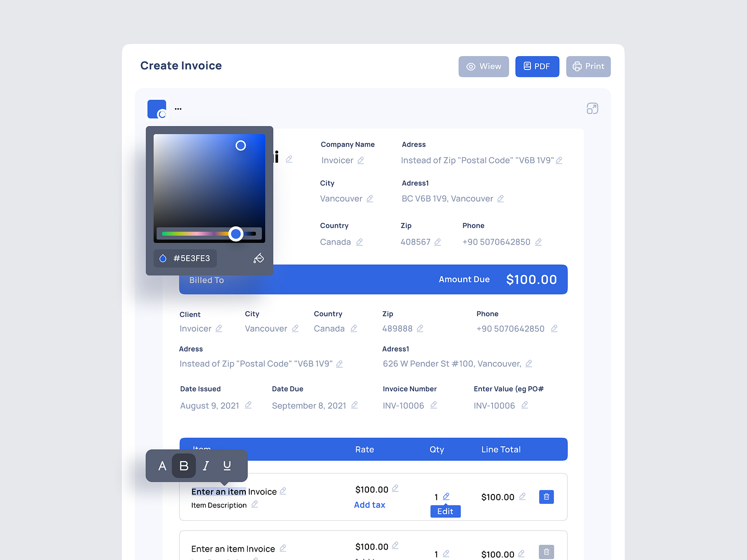Select the A text style option
This screenshot has height=560, width=747.
(162, 466)
